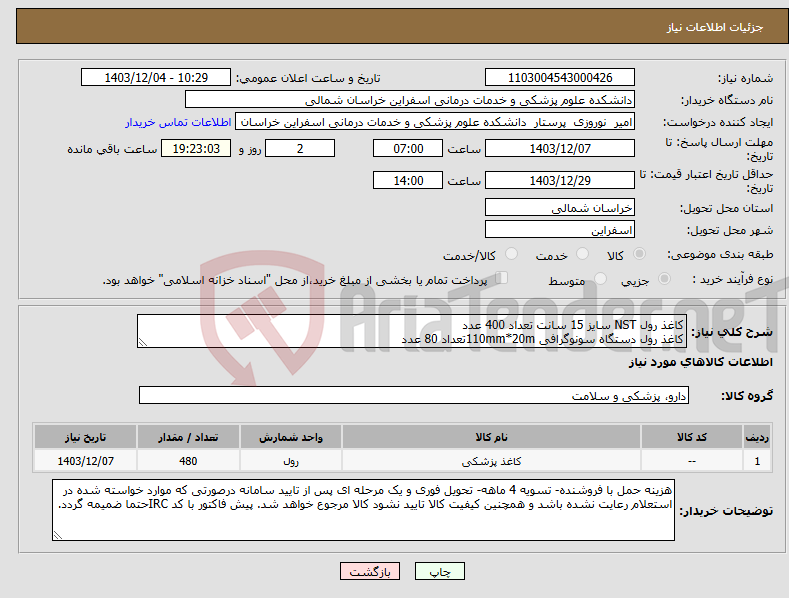Click the request creator field امیر نوروزی
789x598 pixels.
435,122
